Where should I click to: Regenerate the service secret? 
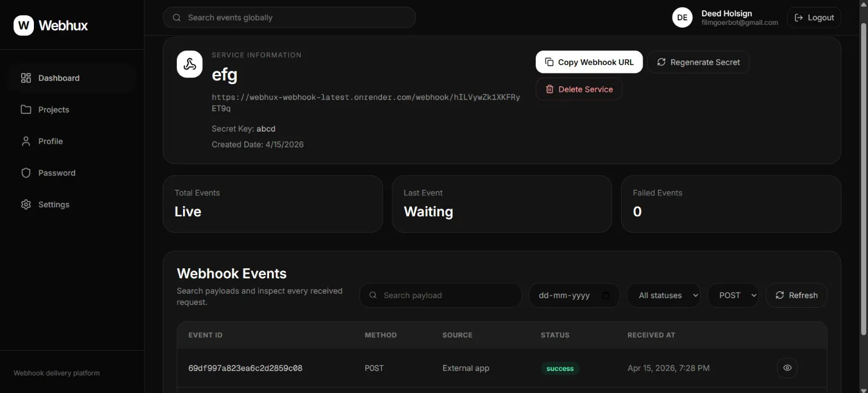[698, 62]
